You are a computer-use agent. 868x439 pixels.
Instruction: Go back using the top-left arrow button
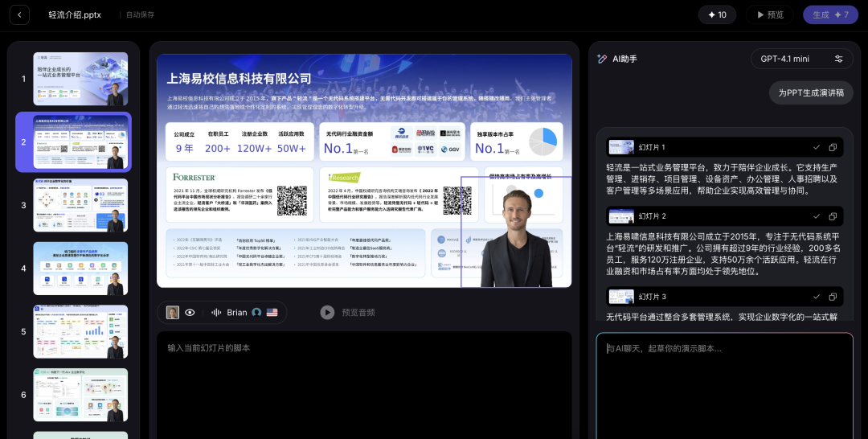pos(19,15)
